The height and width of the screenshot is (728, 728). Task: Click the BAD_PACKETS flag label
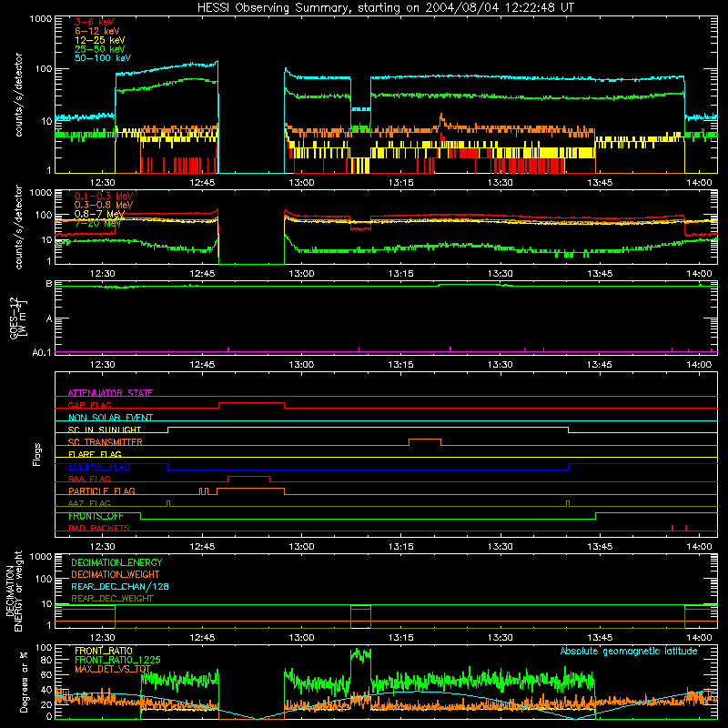click(x=99, y=528)
